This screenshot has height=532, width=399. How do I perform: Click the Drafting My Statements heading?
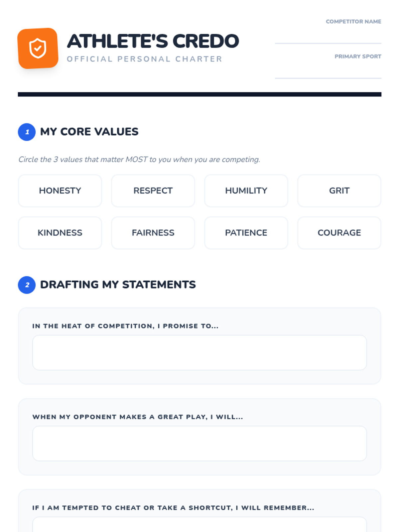click(x=118, y=285)
